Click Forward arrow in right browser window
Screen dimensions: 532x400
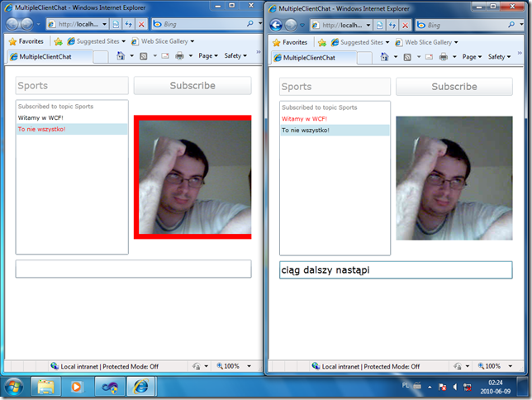(291, 25)
